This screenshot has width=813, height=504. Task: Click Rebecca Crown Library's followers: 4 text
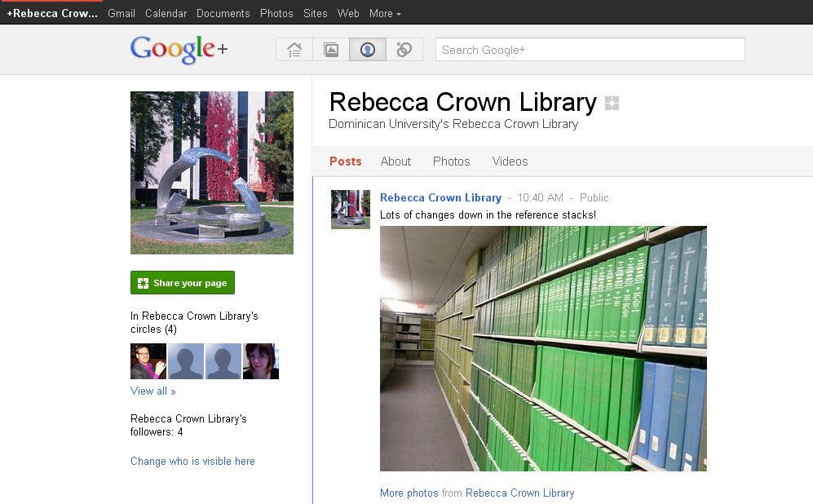pyautogui.click(x=188, y=425)
